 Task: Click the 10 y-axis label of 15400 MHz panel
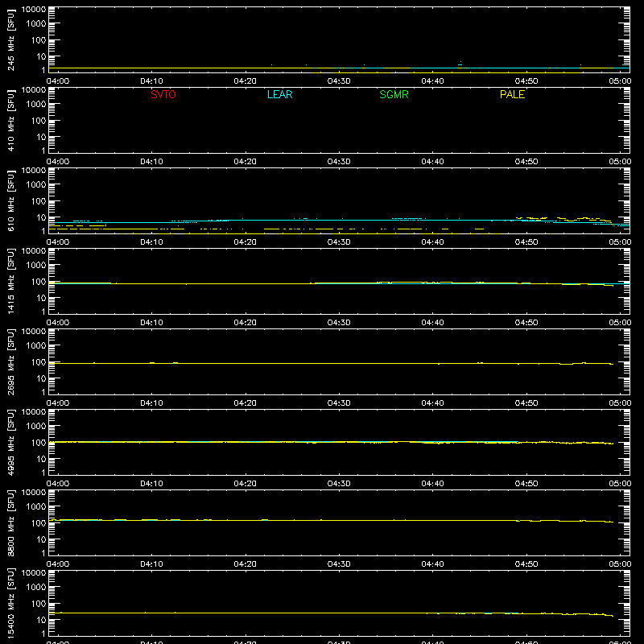point(41,620)
